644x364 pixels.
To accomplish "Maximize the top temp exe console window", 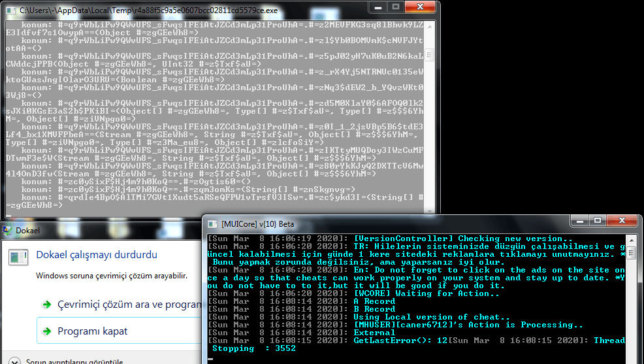I will coord(396,7).
